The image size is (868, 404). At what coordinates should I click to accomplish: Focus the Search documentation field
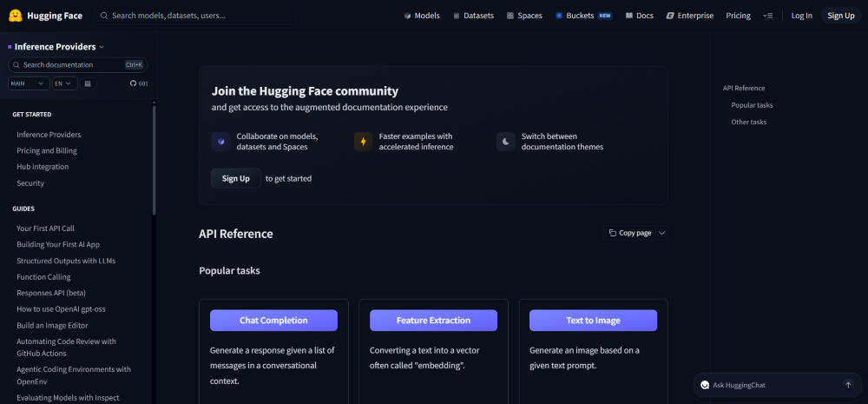78,65
